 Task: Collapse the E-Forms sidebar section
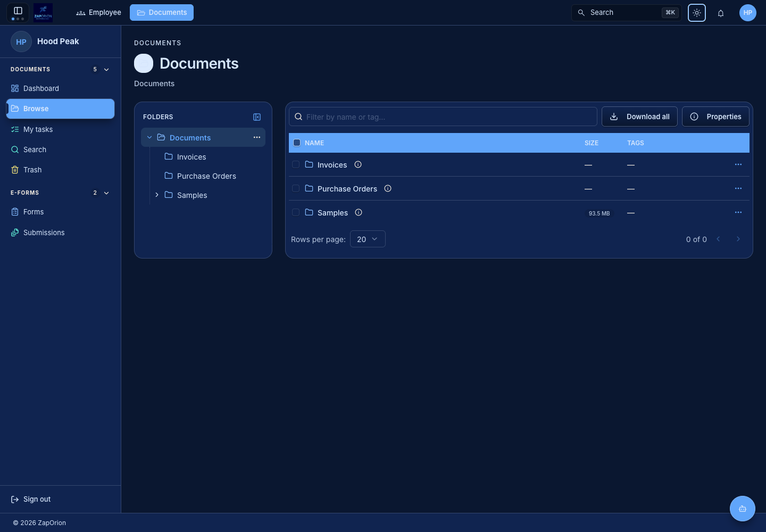tap(106, 193)
